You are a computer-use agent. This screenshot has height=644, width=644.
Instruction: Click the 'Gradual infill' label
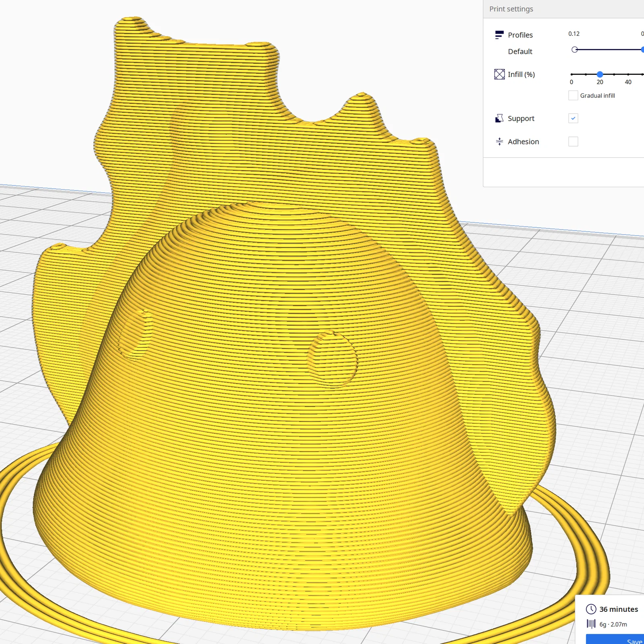coord(597,95)
